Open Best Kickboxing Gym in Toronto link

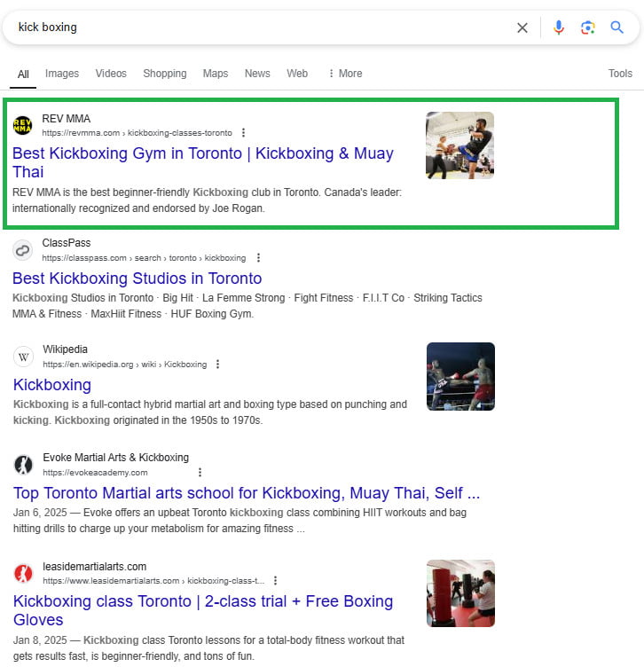click(203, 162)
